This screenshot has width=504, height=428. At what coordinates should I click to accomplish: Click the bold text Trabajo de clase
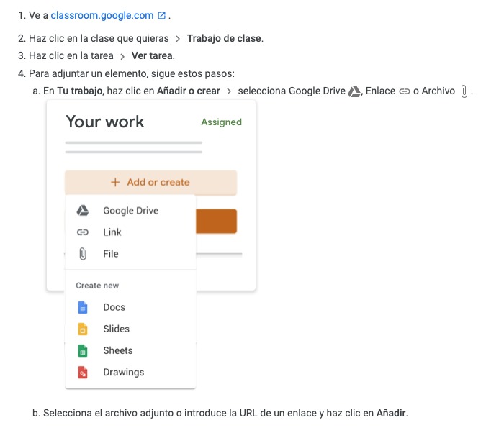[224, 38]
